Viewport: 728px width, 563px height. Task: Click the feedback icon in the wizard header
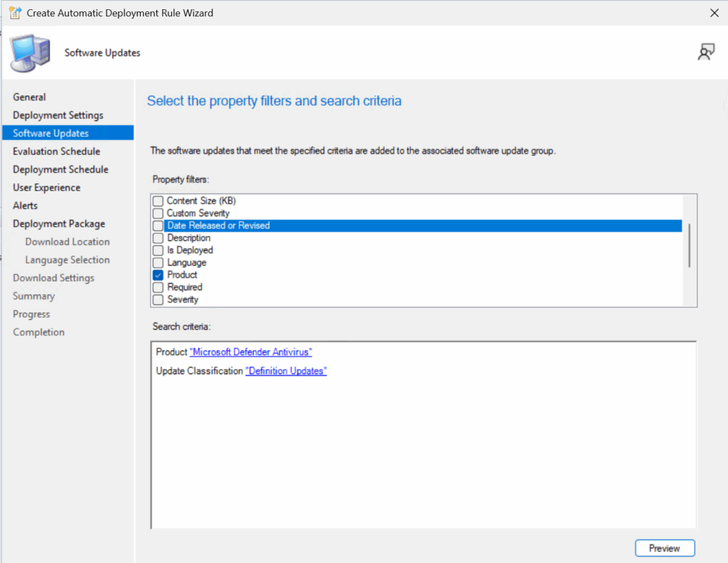(x=705, y=53)
